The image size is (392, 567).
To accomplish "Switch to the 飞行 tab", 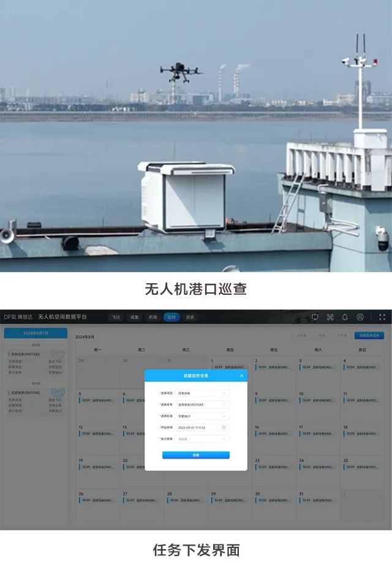I will (116, 318).
